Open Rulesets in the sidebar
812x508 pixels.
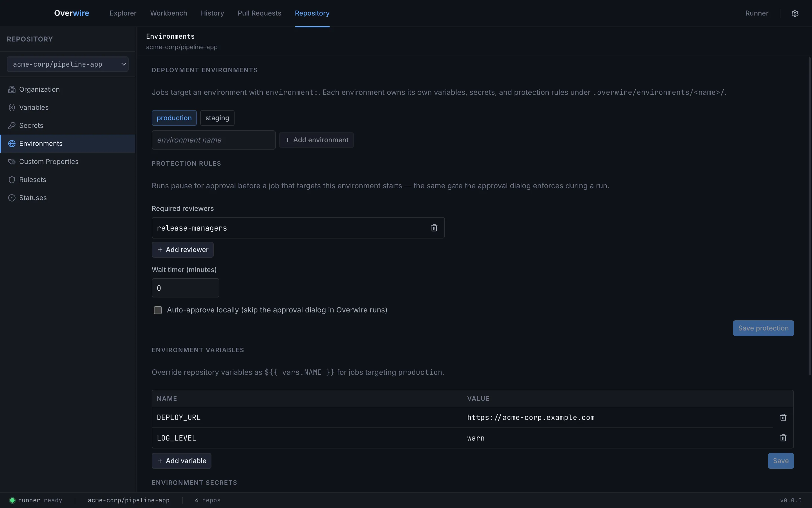68,180
